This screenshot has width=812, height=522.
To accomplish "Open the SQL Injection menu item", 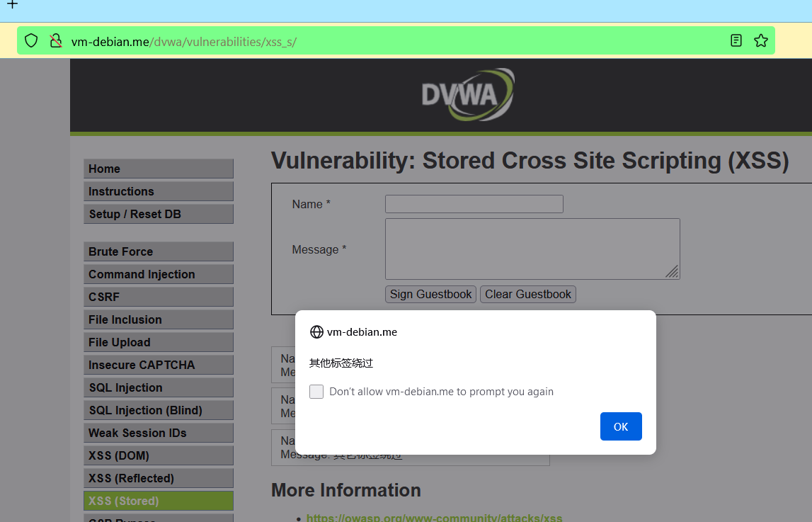I will point(159,387).
